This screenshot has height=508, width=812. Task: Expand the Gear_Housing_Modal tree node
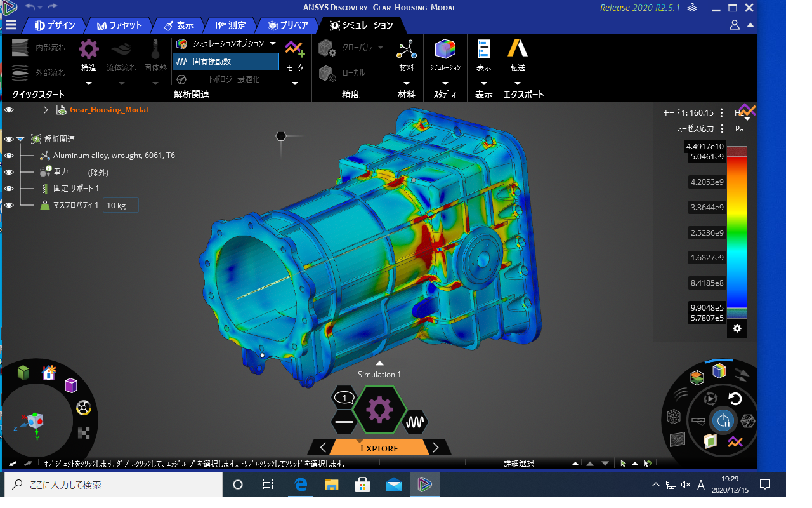[x=45, y=110]
